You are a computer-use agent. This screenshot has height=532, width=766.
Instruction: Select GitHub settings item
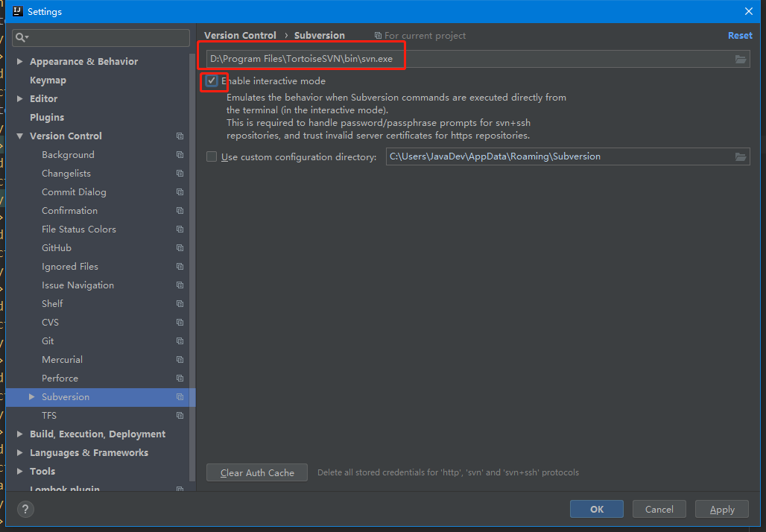pos(56,248)
